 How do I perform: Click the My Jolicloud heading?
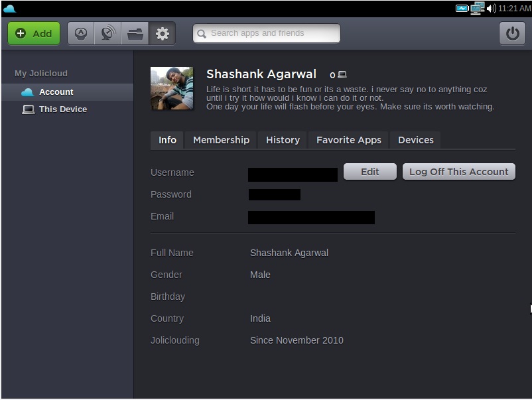point(41,73)
